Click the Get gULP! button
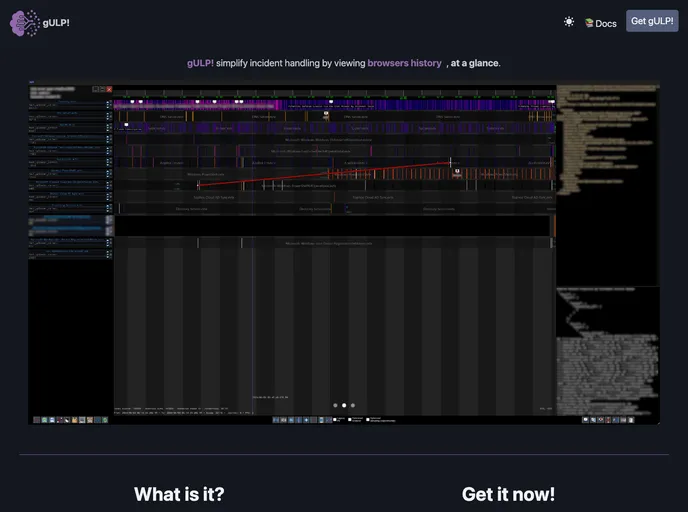Screen dimensions: 688x512 click(x=652, y=21)
